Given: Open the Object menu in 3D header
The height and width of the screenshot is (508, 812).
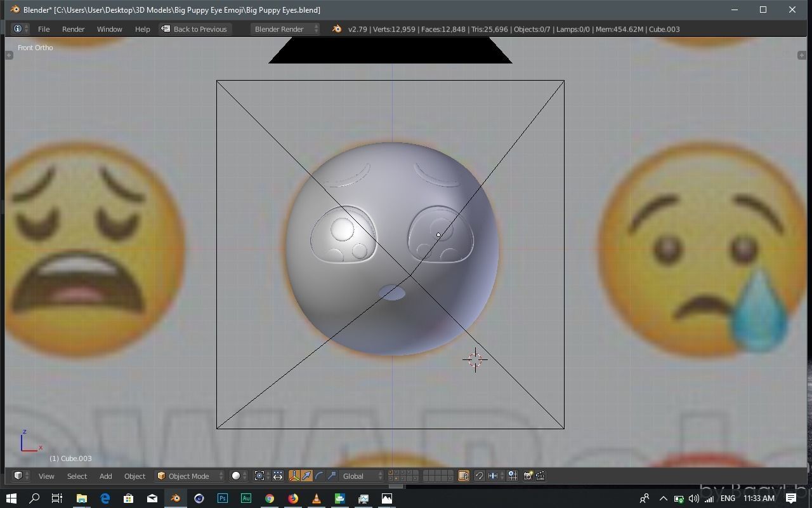Looking at the screenshot, I should point(134,476).
